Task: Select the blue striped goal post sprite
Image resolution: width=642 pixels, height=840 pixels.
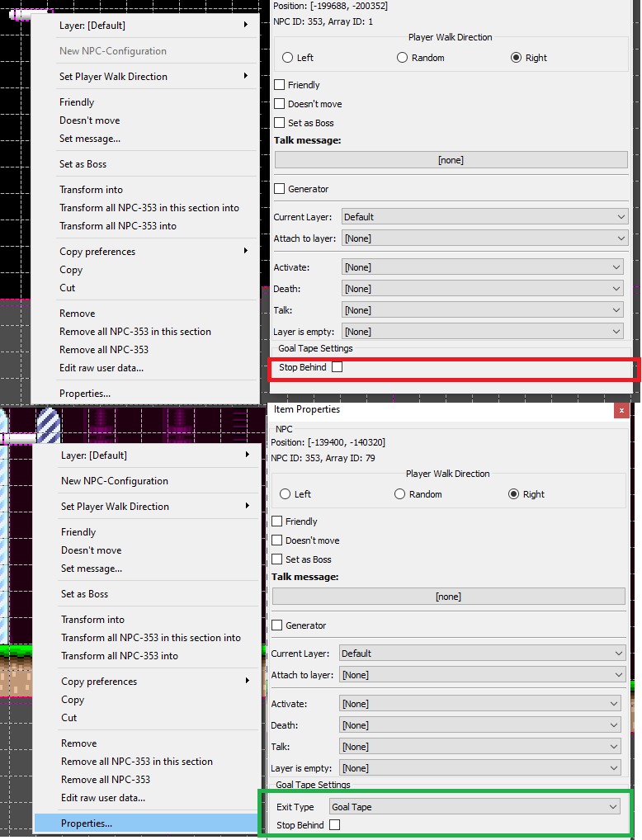Action: tap(48, 425)
